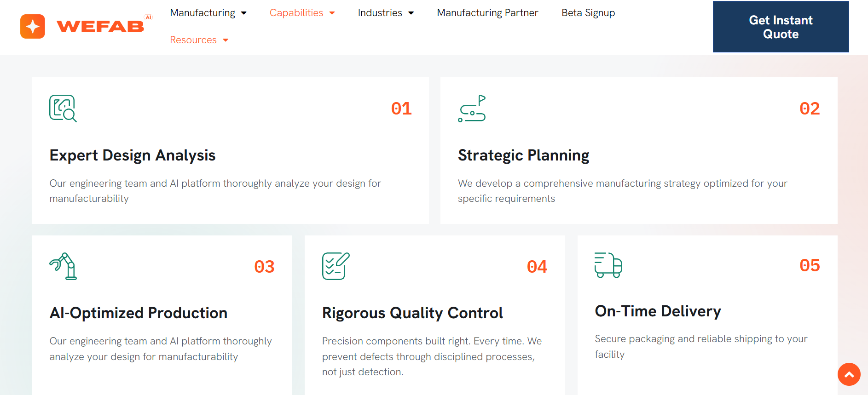Screen dimensions: 868x395
Task: Select the Strategic Planning heading
Action: coord(523,155)
